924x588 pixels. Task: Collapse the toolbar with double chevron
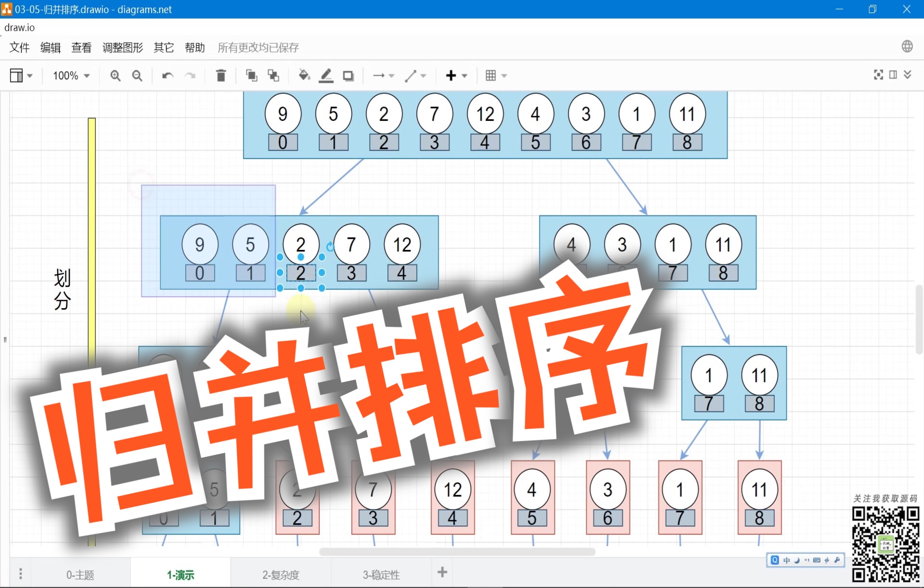click(x=908, y=75)
